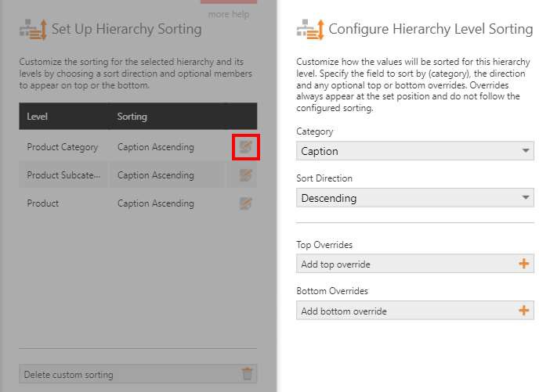Image resolution: width=539 pixels, height=392 pixels.
Task: Open the Category dropdown showing Caption
Action: click(415, 151)
